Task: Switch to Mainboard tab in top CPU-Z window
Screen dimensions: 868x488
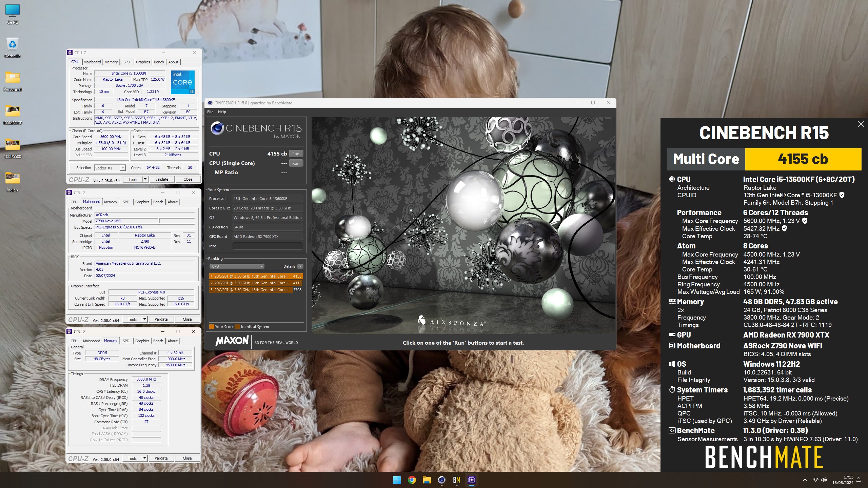Action: coord(92,62)
